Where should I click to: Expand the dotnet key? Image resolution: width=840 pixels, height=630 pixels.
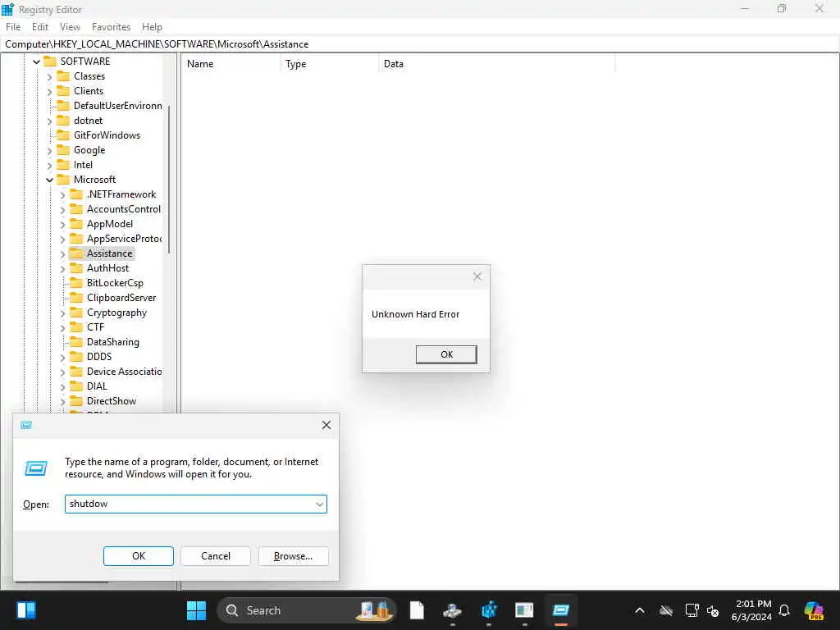point(49,121)
